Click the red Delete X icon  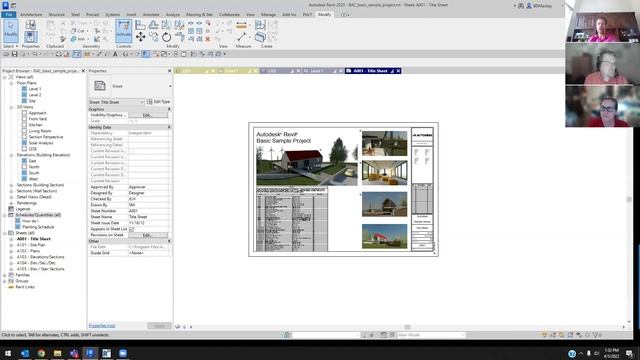click(208, 39)
